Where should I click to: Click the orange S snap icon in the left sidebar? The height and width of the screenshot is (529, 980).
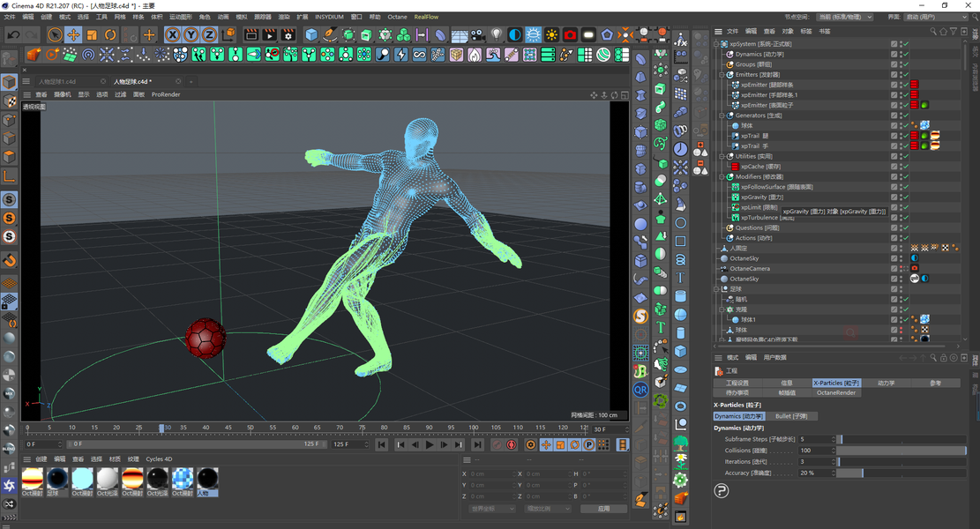(x=10, y=218)
